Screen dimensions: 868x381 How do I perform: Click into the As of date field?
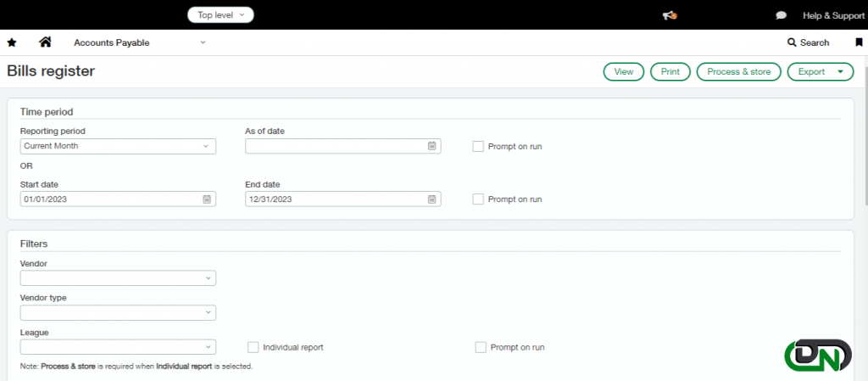(x=343, y=146)
